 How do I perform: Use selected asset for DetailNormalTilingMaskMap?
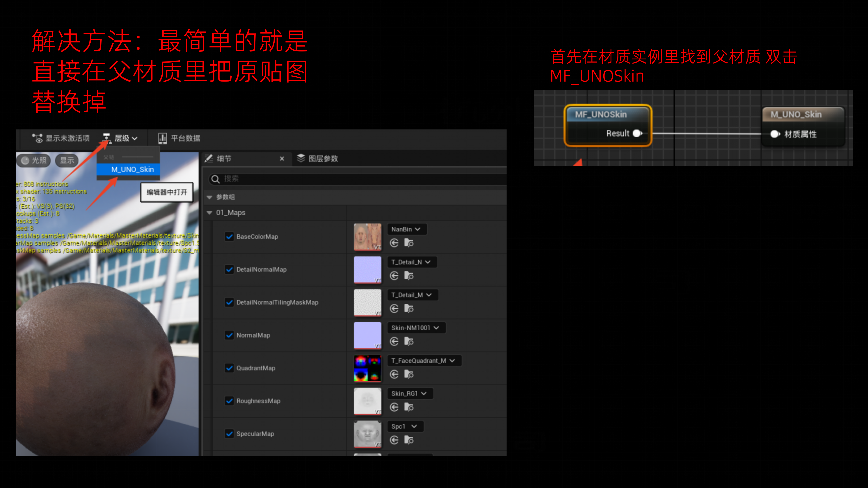click(394, 308)
